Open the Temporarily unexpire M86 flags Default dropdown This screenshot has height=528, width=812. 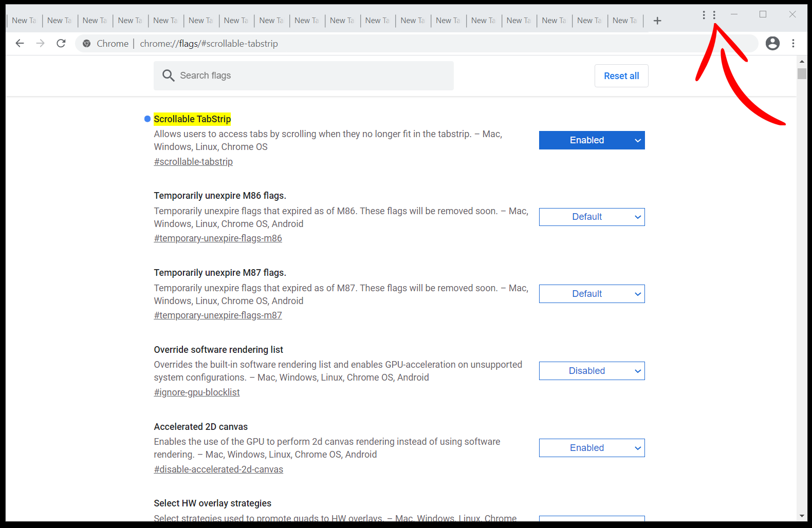pos(592,217)
